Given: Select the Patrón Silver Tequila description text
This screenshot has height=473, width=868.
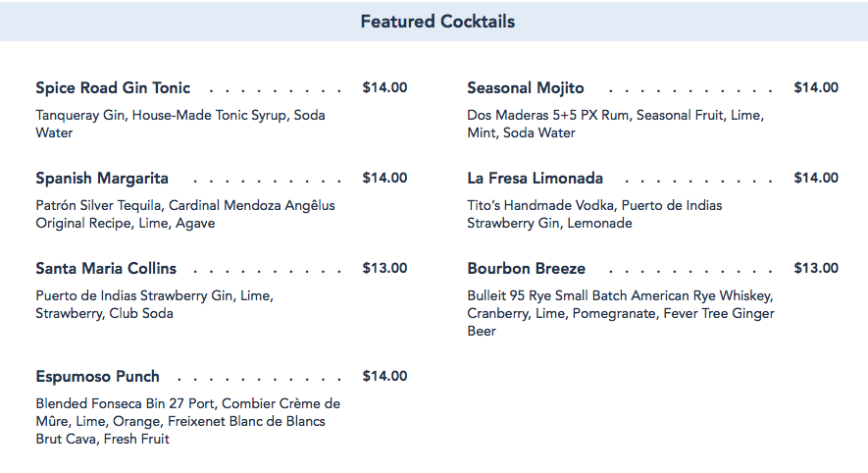Looking at the screenshot, I should 185,214.
